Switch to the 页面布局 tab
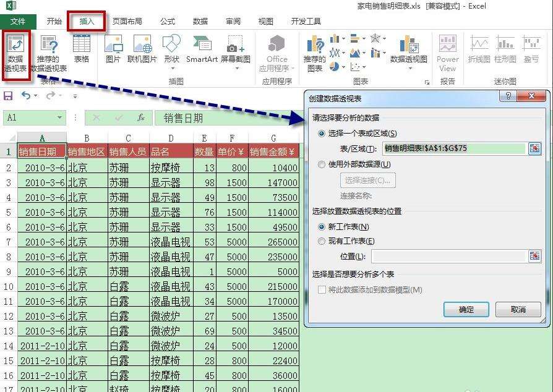The height and width of the screenshot is (392, 553). click(x=127, y=22)
